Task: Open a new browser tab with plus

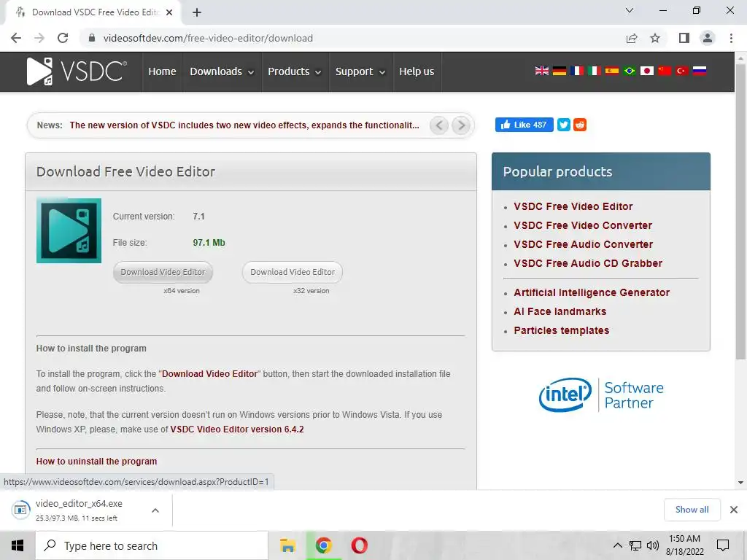Action: pos(197,12)
